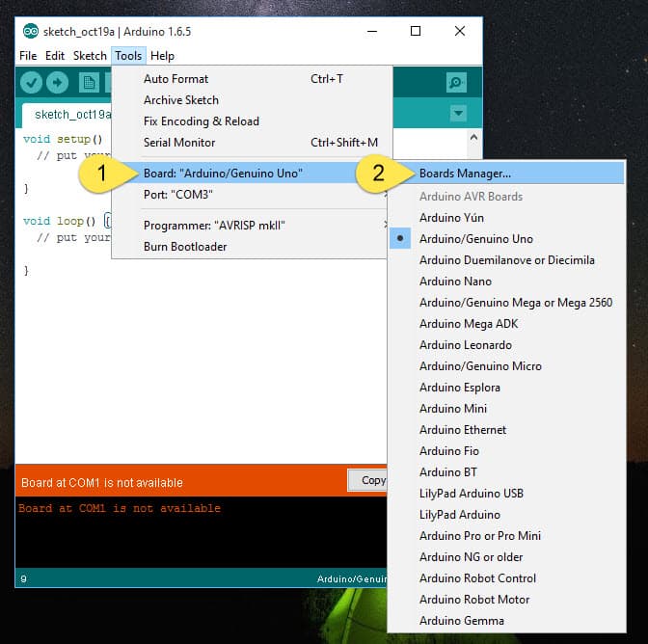Image resolution: width=648 pixels, height=644 pixels.
Task: Click the Verify checkmark toolbar icon
Action: point(31,83)
